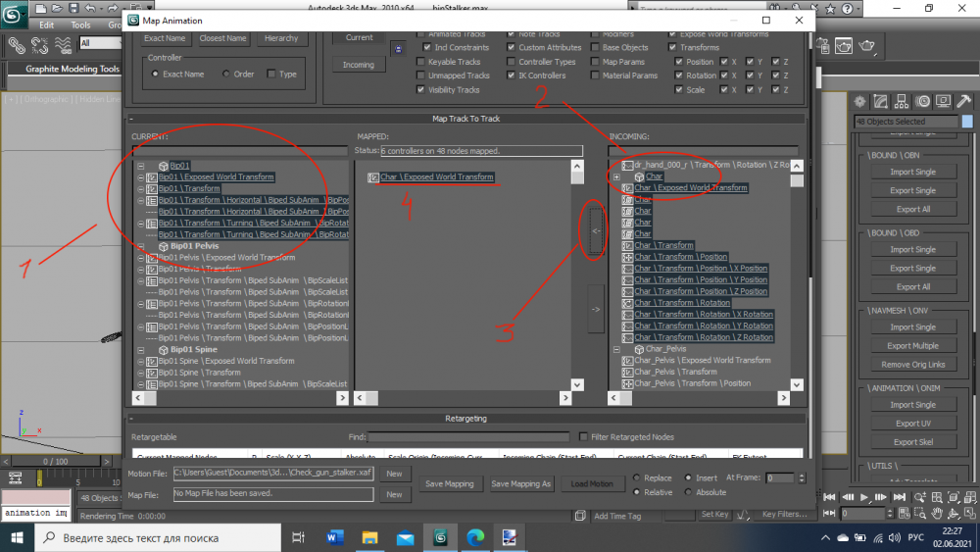Screen dimensions: 980x552
Task: Go to the animation end frame
Action: tap(900, 498)
